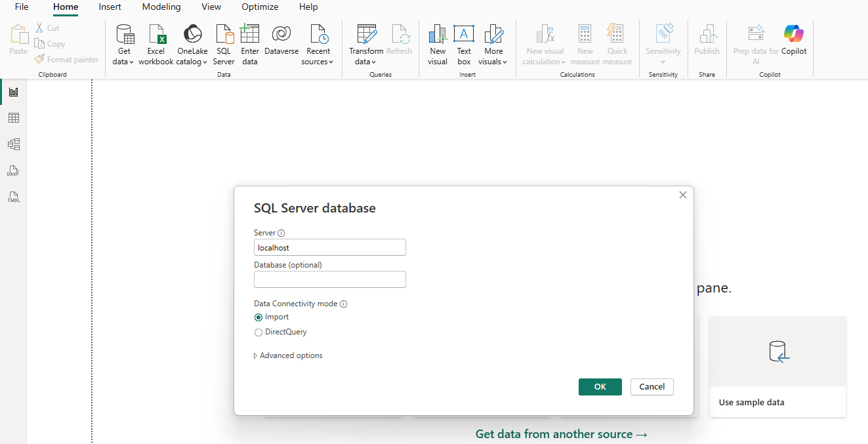Confirm the dialog with OK

coord(600,387)
